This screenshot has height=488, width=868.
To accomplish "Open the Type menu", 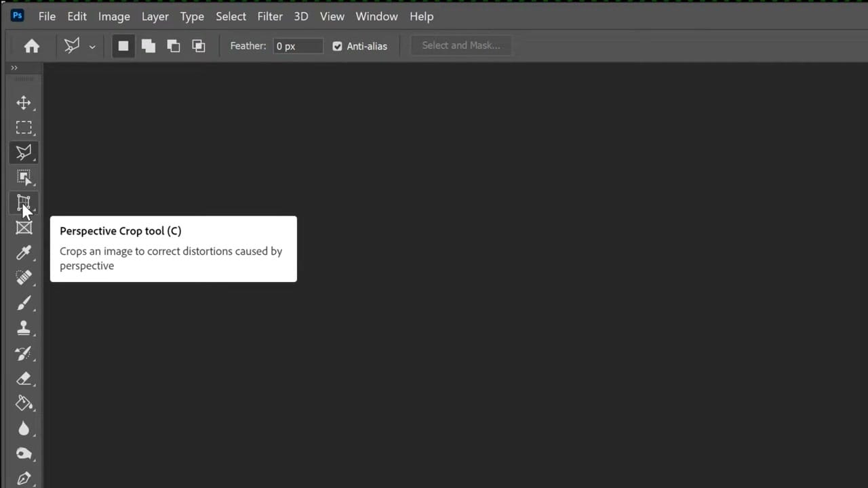I will coord(192,16).
